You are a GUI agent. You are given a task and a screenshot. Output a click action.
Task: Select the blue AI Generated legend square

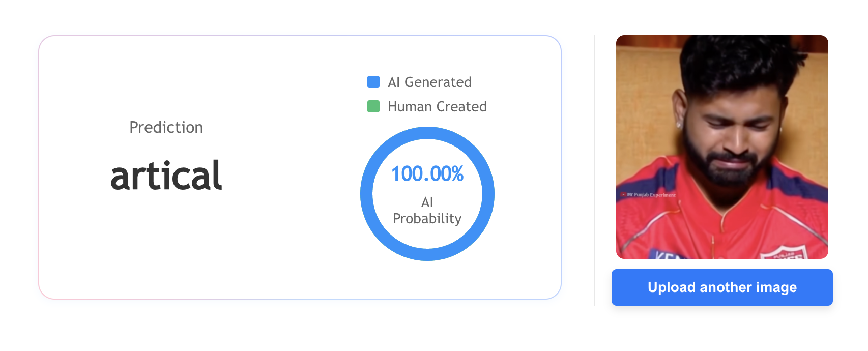(x=373, y=82)
